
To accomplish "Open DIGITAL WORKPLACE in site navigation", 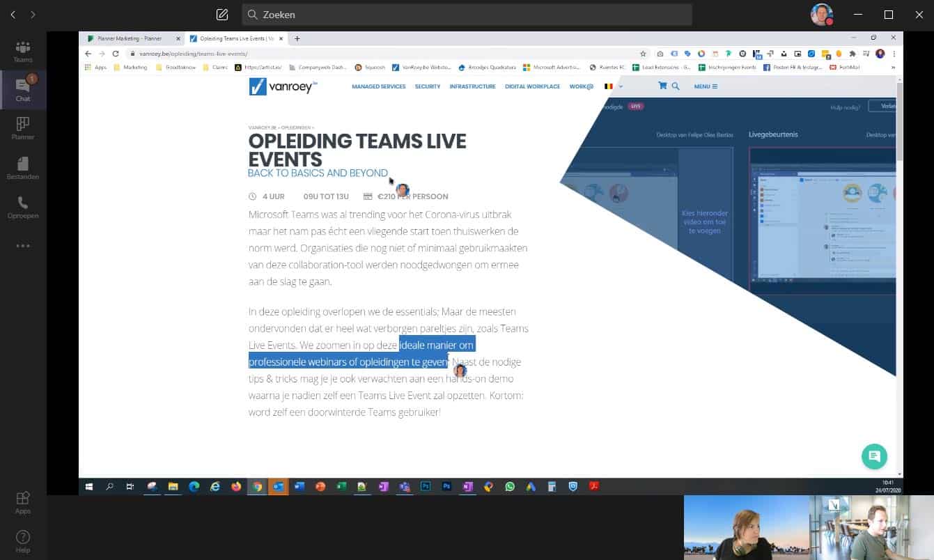I will coord(532,86).
